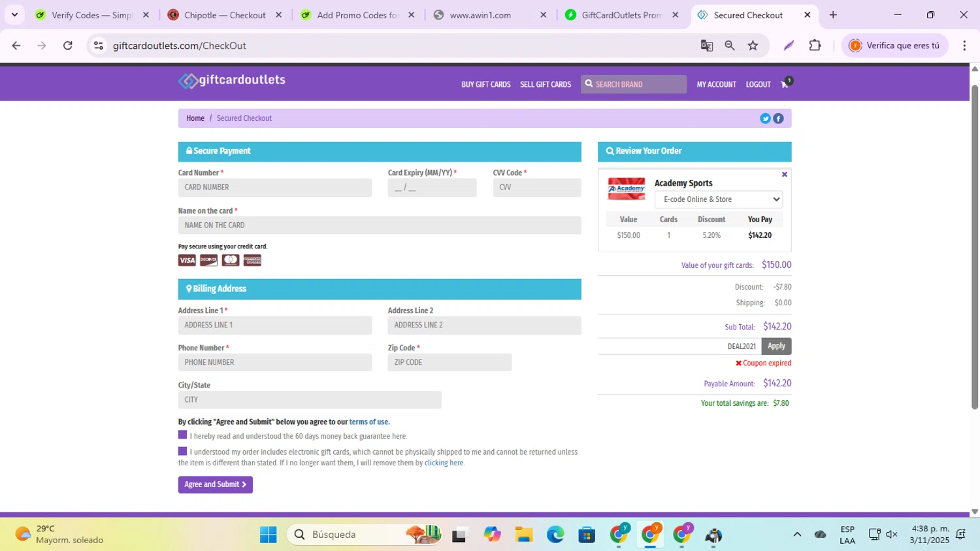Click the Card Expiry field
The image size is (980, 551).
pos(432,188)
